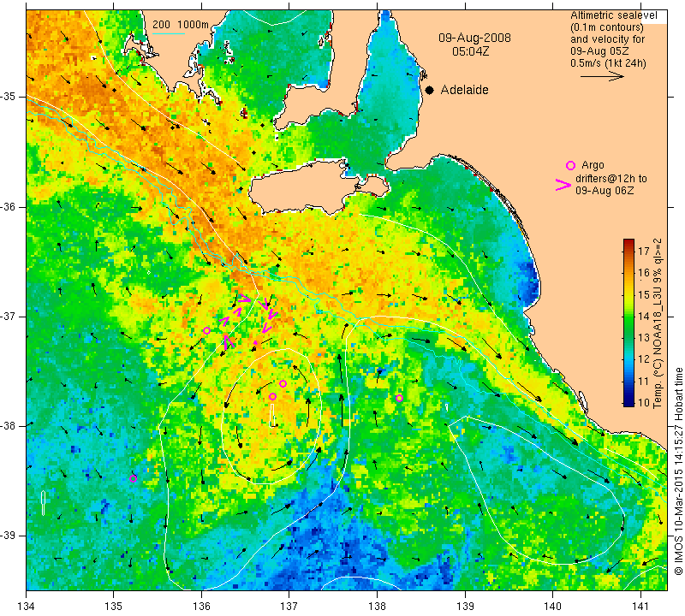Click the temperature colorbar at 14 degrees
This screenshot has width=685, height=616.
628,316
